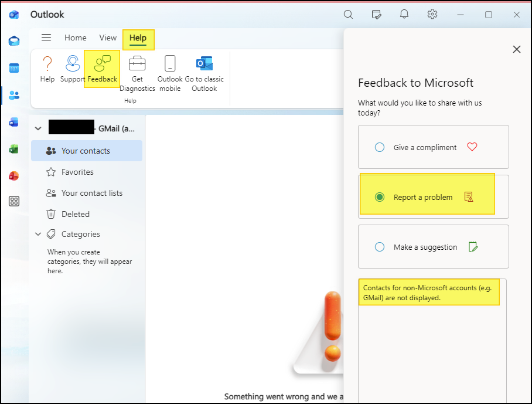Select the Give a compliment radio button

pos(380,147)
